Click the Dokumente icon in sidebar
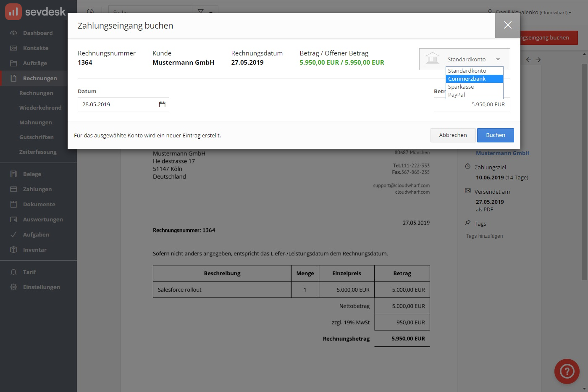This screenshot has width=588, height=392. 13,204
